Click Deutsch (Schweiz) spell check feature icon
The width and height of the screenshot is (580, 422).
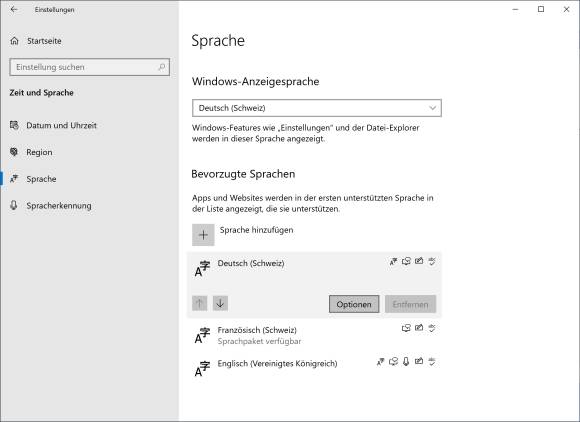432,261
